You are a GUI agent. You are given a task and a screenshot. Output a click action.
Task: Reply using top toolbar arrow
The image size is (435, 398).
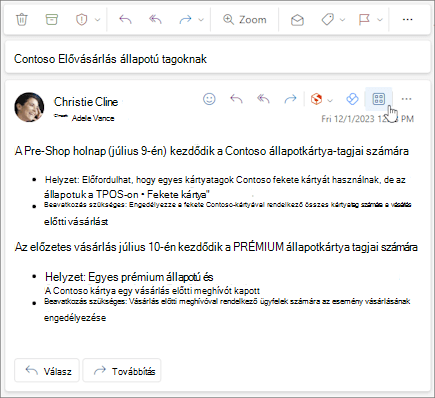click(125, 20)
